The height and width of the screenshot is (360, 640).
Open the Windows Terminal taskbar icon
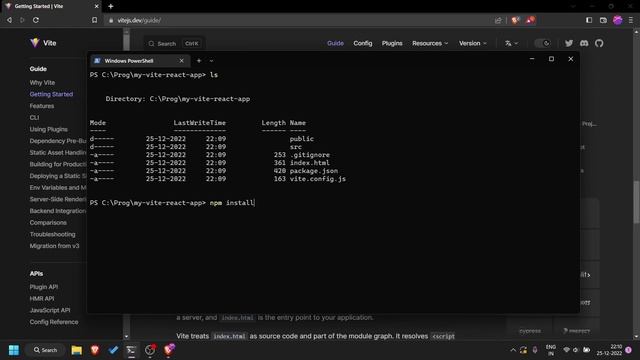point(131,350)
